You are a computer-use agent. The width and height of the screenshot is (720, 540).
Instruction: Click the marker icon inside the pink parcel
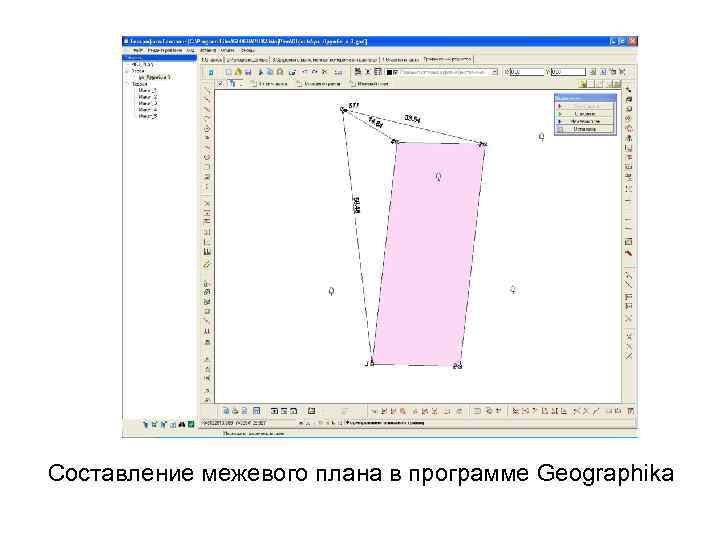point(439,176)
